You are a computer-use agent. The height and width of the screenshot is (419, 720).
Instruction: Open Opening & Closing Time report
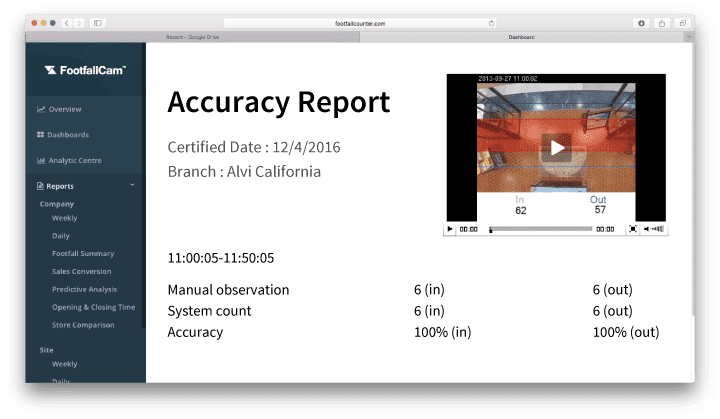pyautogui.click(x=93, y=307)
